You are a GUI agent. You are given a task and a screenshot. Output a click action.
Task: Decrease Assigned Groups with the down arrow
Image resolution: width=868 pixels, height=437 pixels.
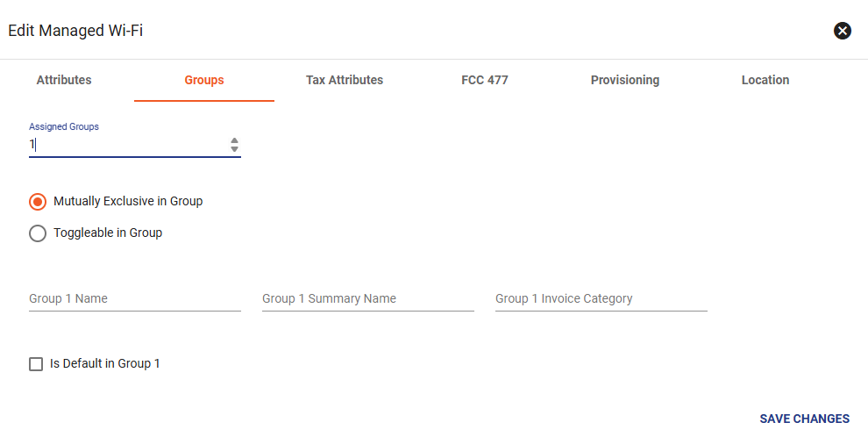234,149
